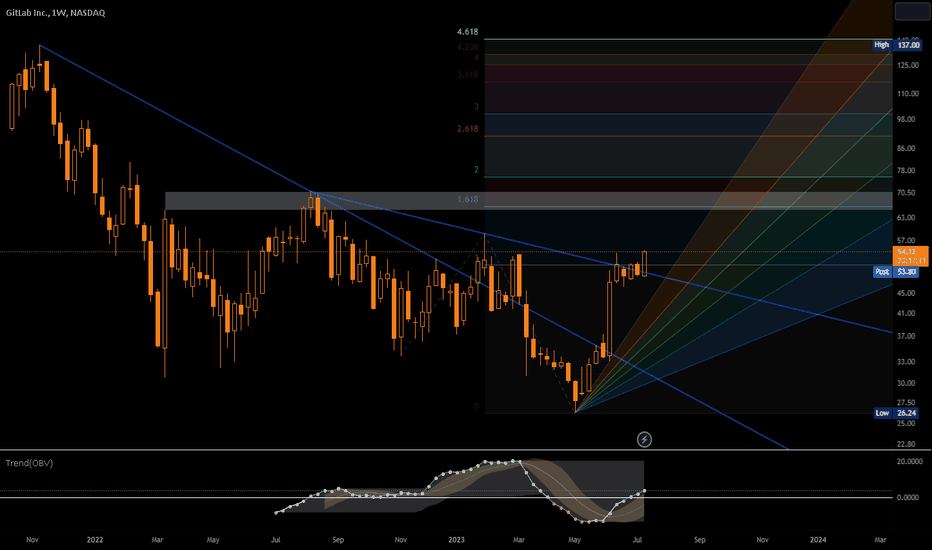Viewport: 932px width, 550px height.
Task: Click the 125.00 price axis value
Action: pos(908,65)
